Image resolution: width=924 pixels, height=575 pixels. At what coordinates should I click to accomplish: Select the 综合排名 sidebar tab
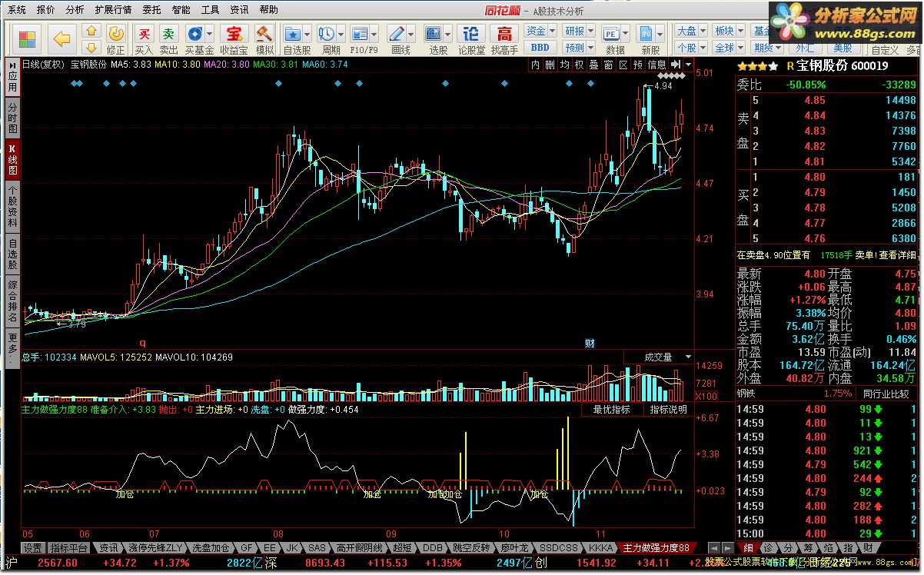pos(12,302)
